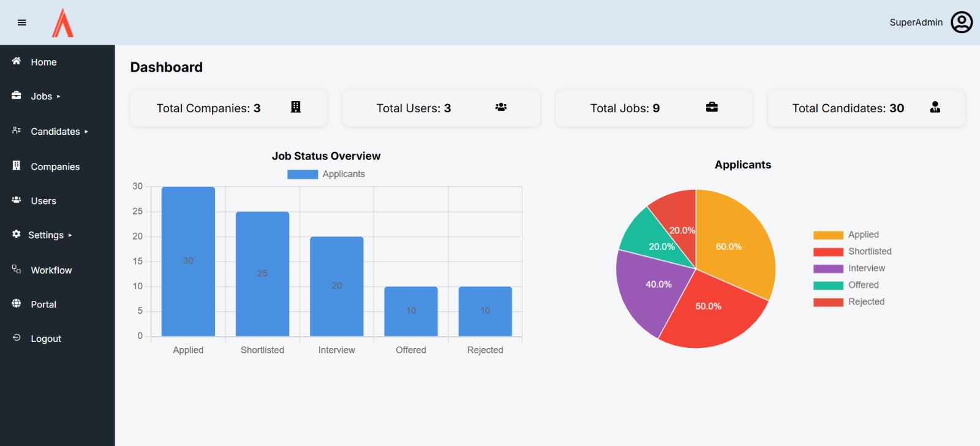Click the Workflow icon in the sidebar
This screenshot has height=446, width=980.
(17, 270)
